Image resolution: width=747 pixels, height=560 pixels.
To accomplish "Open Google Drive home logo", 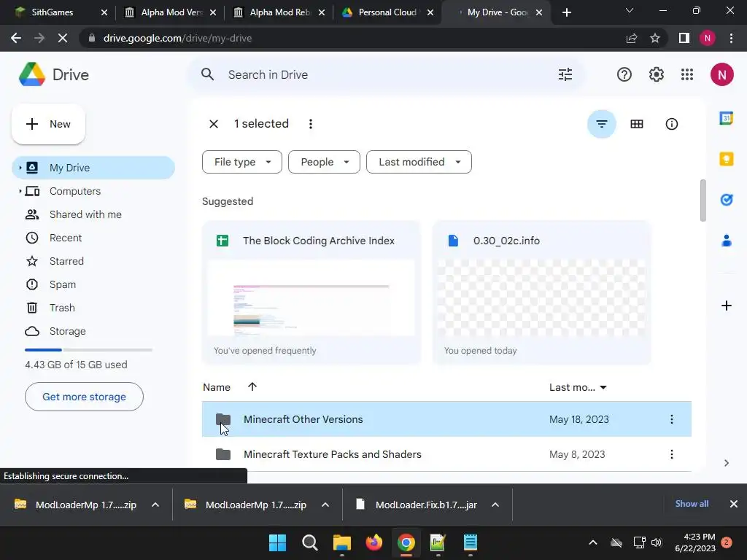I will (x=54, y=75).
